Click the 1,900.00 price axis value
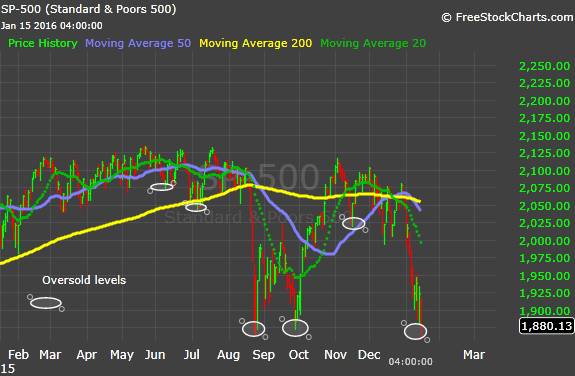This screenshot has width=575, height=376. click(545, 310)
